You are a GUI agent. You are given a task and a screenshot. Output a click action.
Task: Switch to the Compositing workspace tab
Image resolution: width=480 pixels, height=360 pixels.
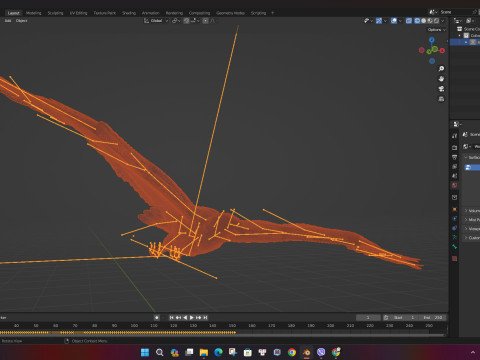[x=199, y=13]
